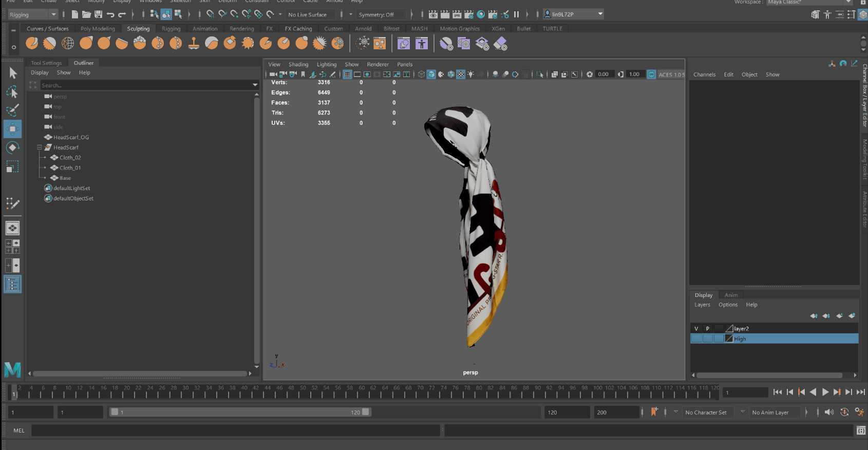The height and width of the screenshot is (450, 868).
Task: Toggle Smooth Shade All cube icon
Action: click(x=431, y=74)
